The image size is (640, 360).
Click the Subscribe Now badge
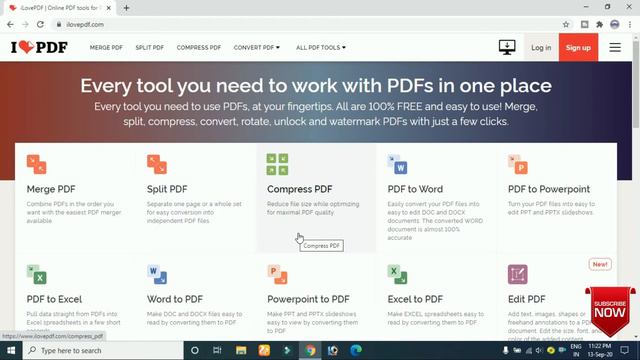[610, 311]
